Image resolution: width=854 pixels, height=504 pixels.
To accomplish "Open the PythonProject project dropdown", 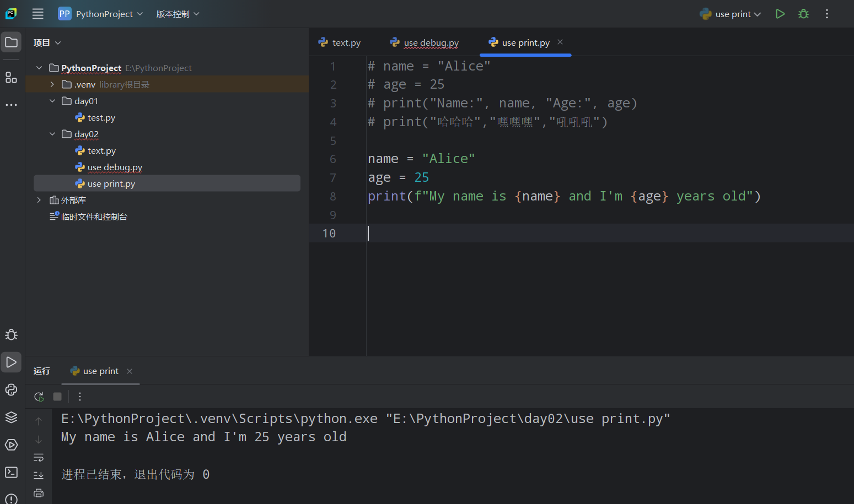I will click(100, 14).
